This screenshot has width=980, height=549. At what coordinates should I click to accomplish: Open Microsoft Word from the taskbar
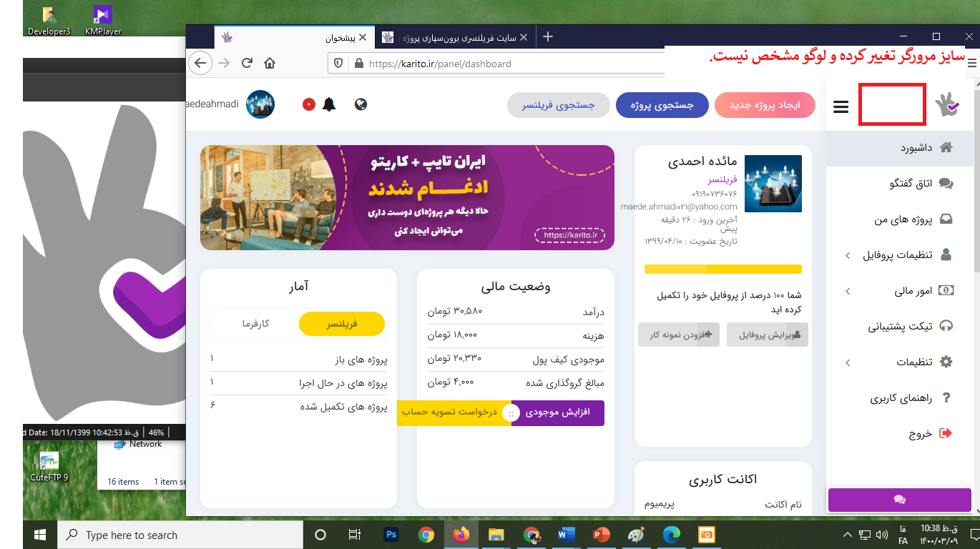(x=566, y=535)
